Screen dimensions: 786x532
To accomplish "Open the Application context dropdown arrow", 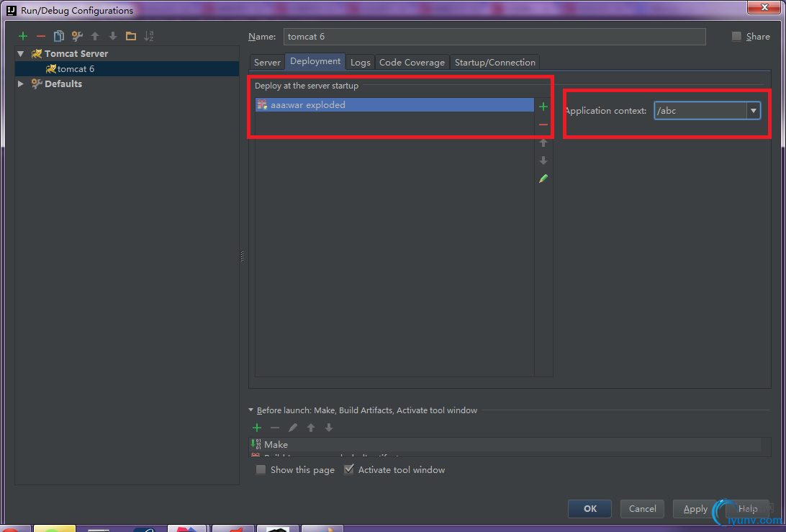I will point(754,111).
